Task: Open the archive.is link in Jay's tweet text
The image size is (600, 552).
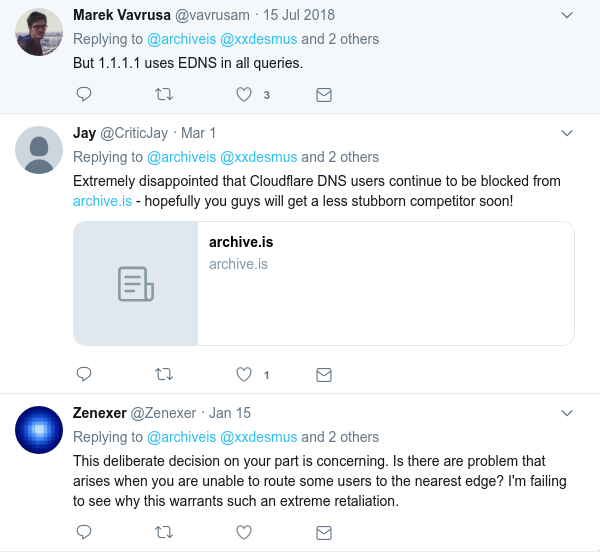Action: [x=103, y=201]
